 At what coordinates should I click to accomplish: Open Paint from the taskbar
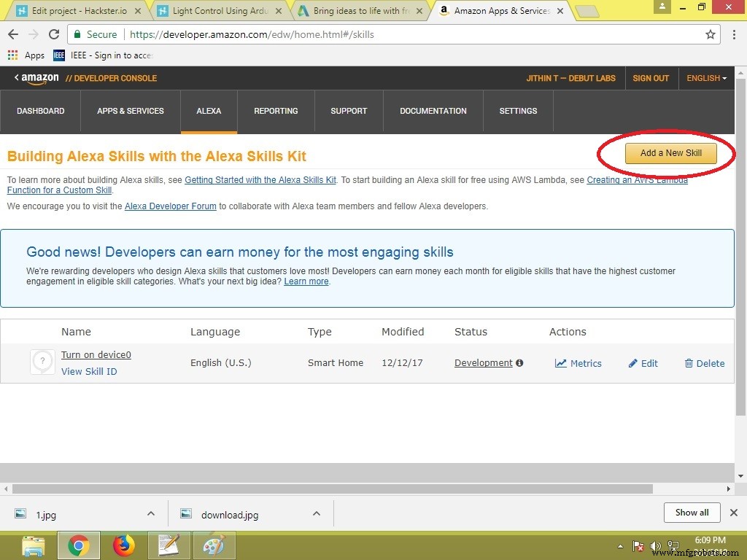coord(214,545)
